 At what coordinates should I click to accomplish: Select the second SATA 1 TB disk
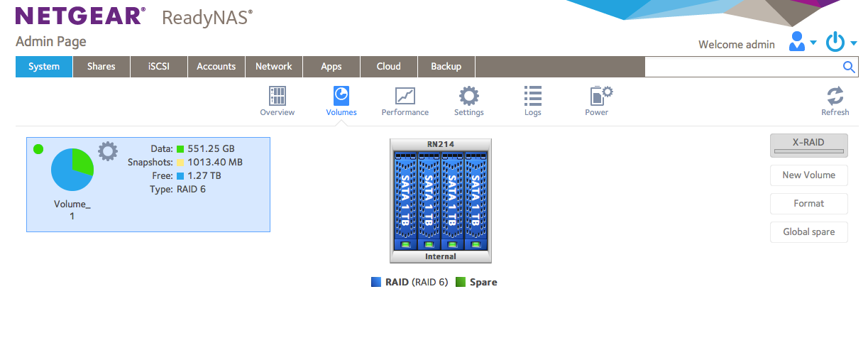point(429,201)
